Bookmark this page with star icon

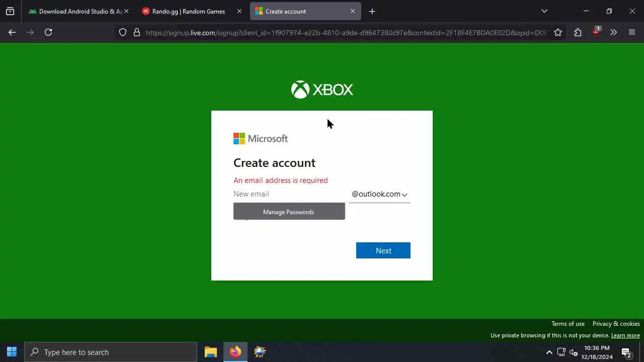tap(558, 32)
